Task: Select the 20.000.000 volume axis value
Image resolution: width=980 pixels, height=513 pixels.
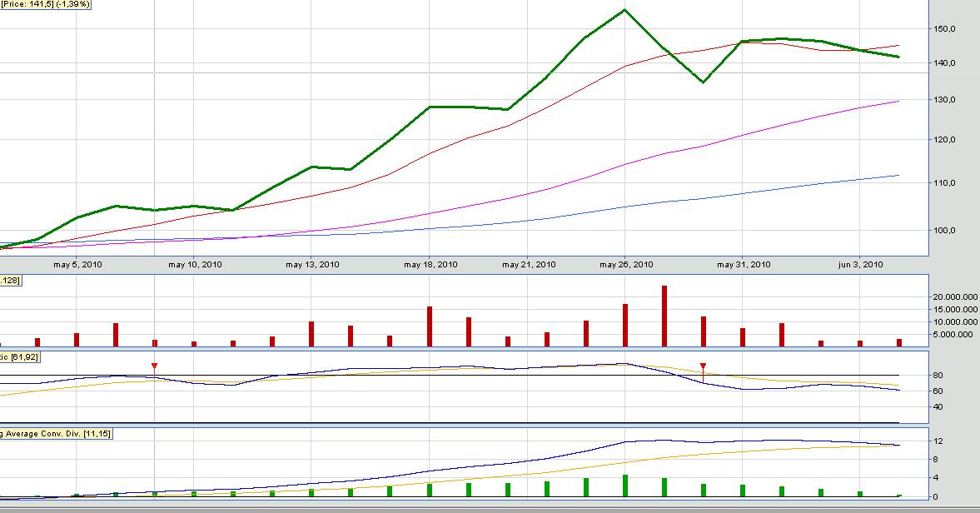Action: (x=955, y=297)
